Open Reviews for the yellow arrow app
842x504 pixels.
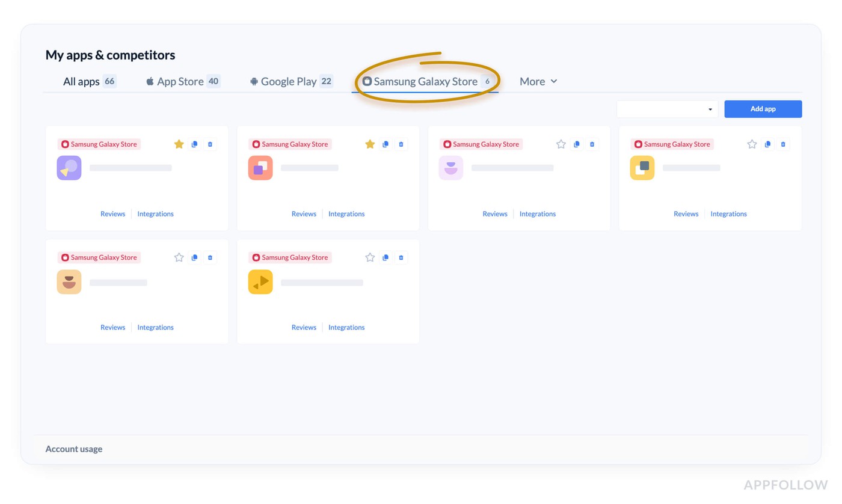pyautogui.click(x=304, y=328)
